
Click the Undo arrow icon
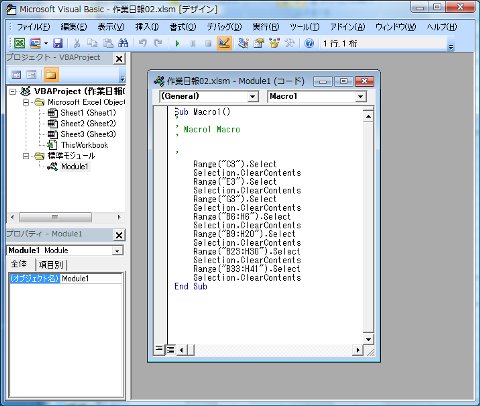tap(143, 43)
